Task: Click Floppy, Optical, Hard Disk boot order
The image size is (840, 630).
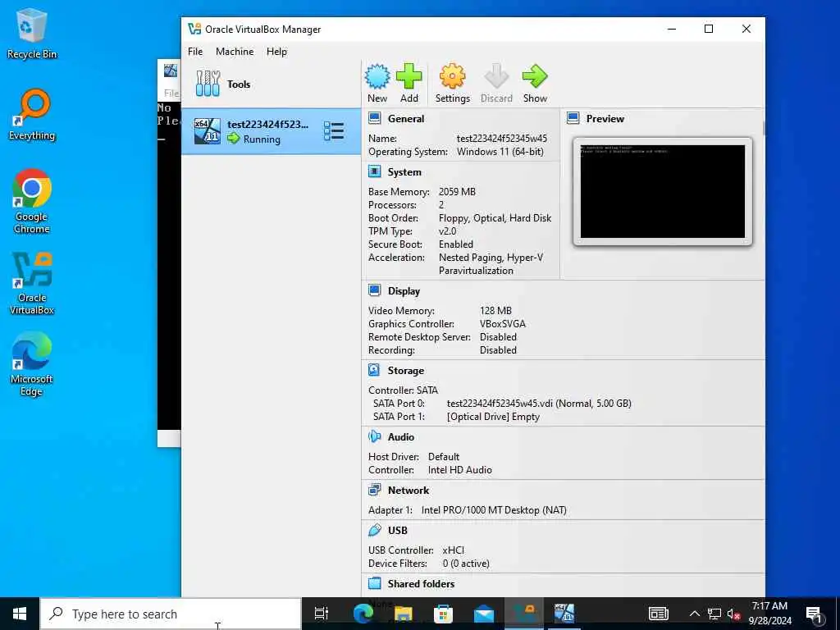Action: click(495, 218)
